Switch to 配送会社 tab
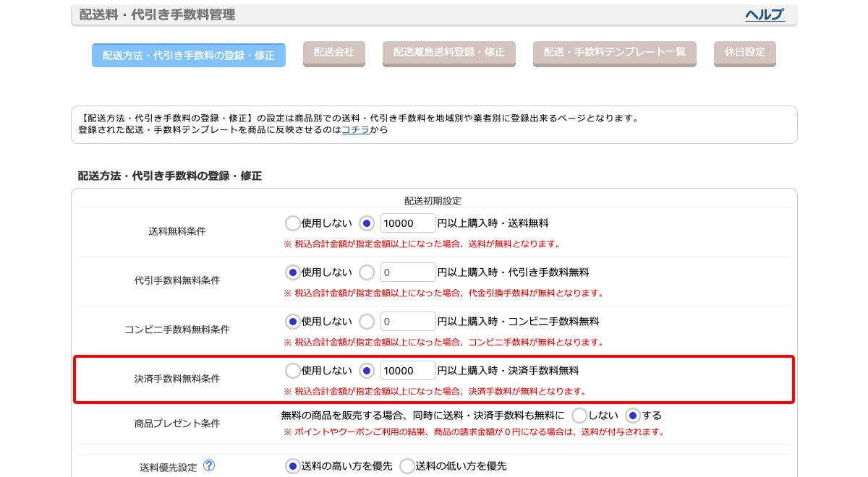 (x=334, y=53)
